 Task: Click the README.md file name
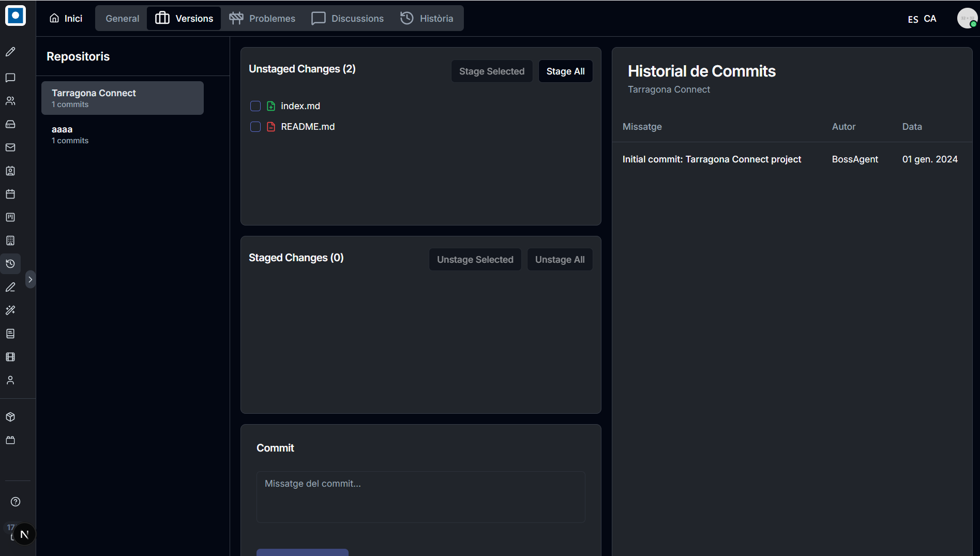coord(308,127)
